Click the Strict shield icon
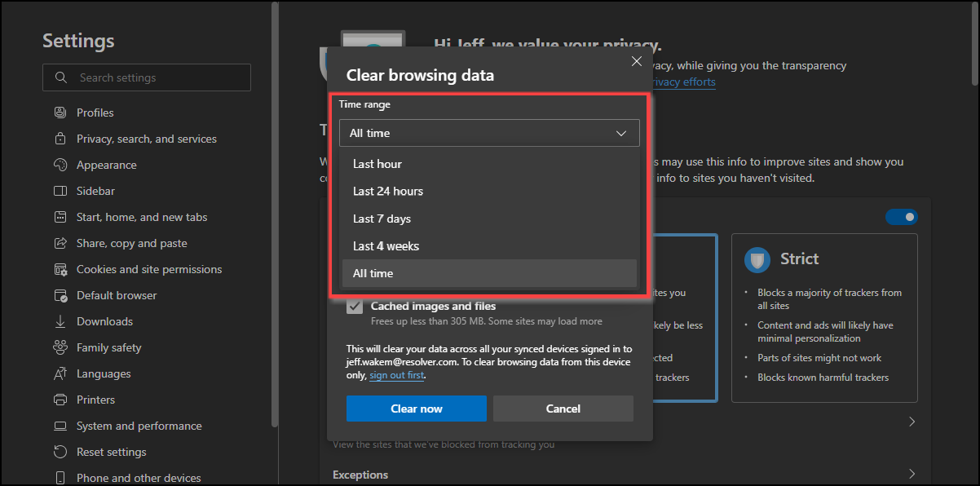 [757, 258]
